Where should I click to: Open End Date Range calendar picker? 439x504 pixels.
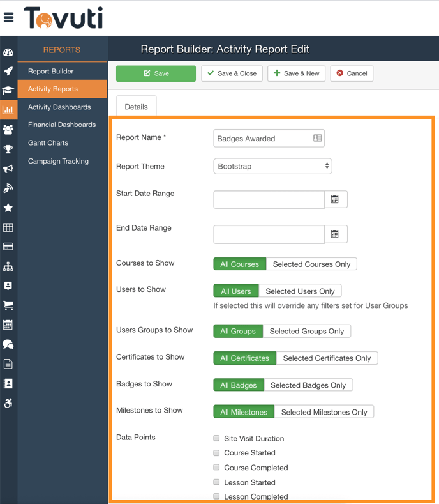click(x=336, y=234)
